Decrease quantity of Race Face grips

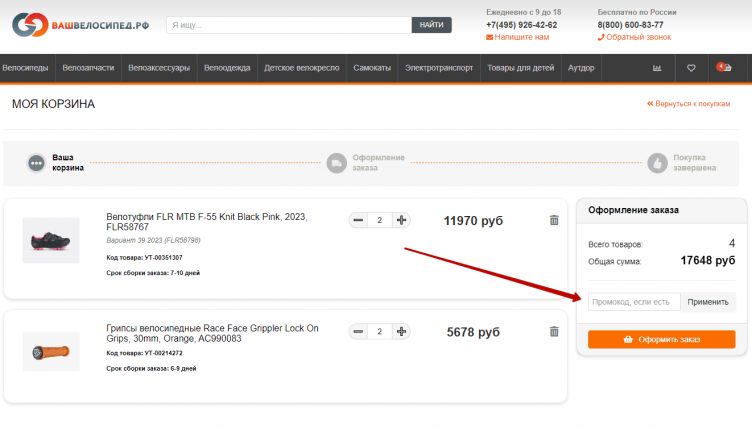coord(358,331)
